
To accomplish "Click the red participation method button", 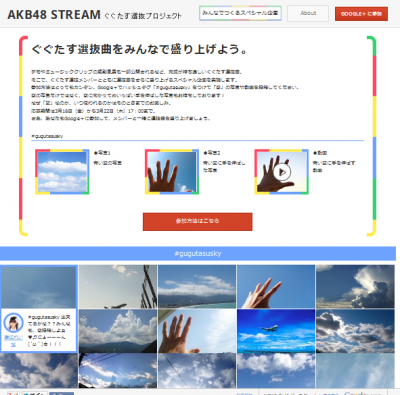I will click(x=198, y=221).
